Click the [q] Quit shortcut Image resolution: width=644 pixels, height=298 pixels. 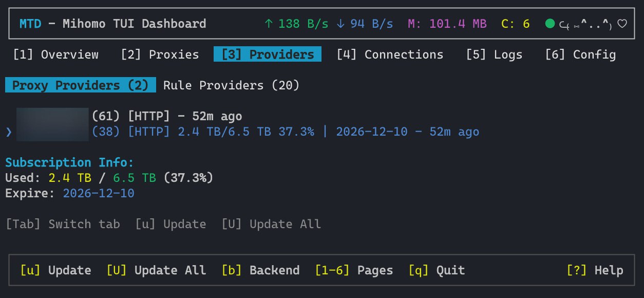pyautogui.click(x=437, y=270)
